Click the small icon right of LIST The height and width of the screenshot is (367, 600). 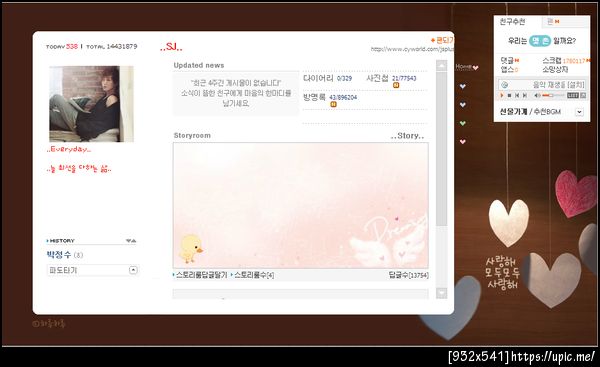(583, 95)
